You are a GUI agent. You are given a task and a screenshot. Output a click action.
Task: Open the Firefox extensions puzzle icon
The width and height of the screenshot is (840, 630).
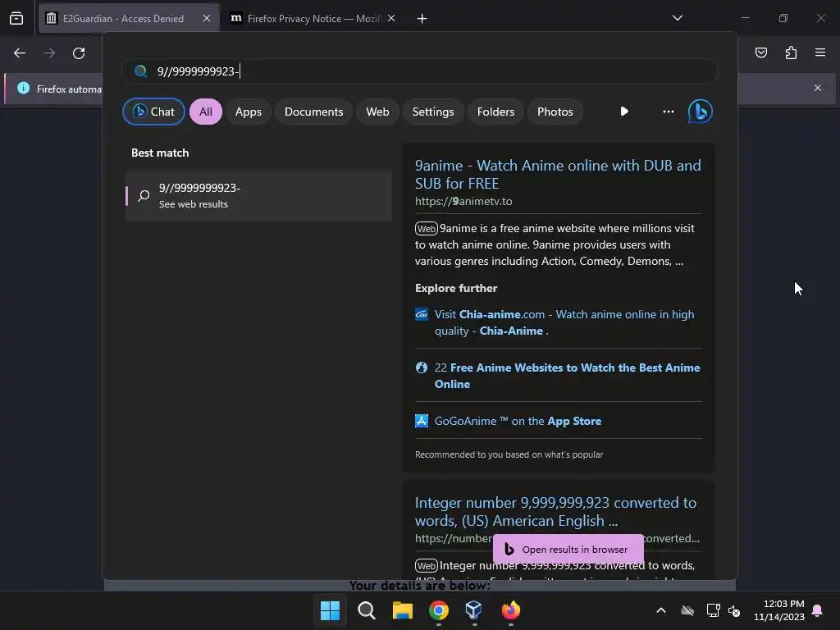click(791, 52)
